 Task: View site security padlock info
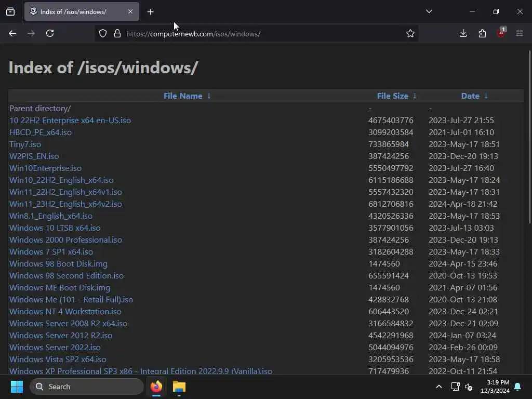pos(117,34)
